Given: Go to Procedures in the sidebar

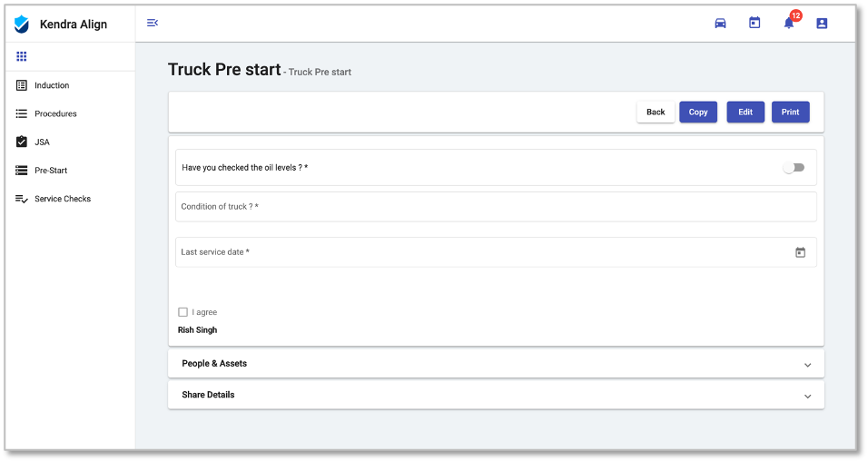Looking at the screenshot, I should pyautogui.click(x=55, y=113).
